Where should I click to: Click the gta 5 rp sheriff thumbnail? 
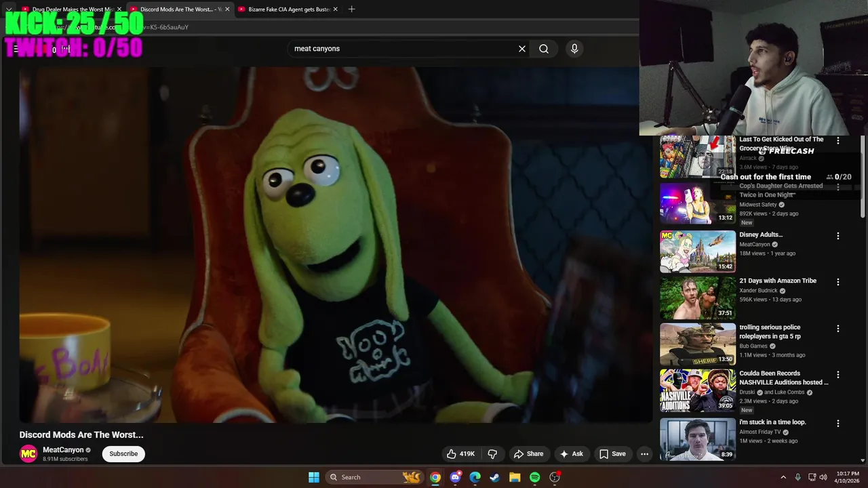click(x=698, y=344)
